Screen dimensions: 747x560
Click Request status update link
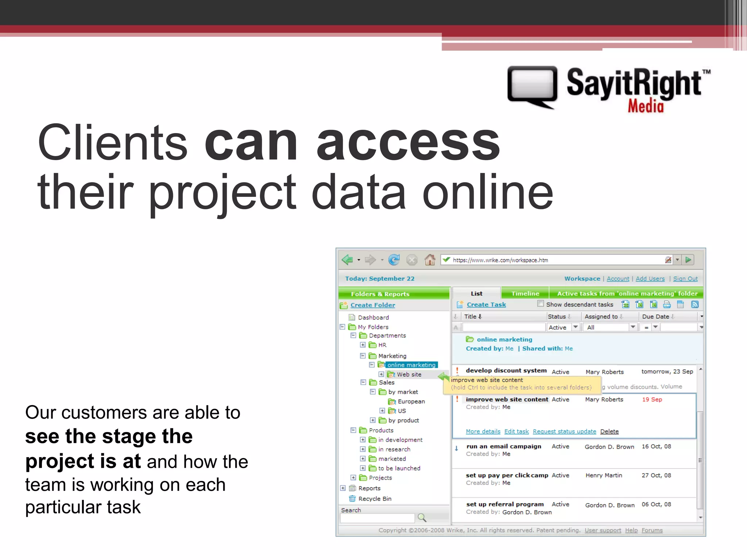click(x=564, y=431)
